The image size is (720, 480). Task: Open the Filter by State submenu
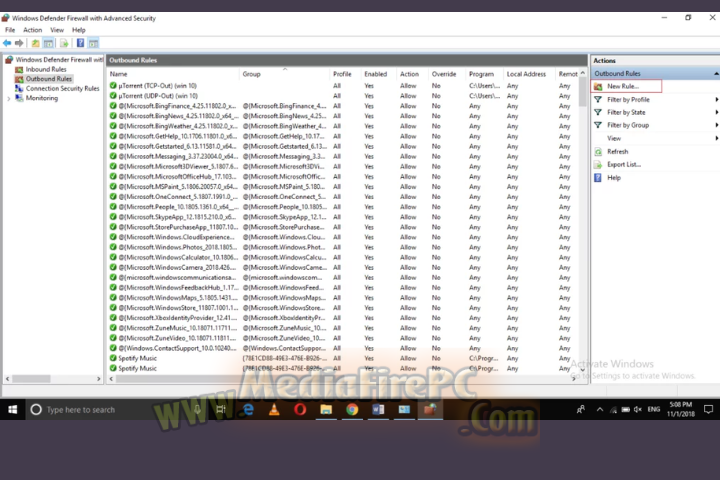coord(654,112)
